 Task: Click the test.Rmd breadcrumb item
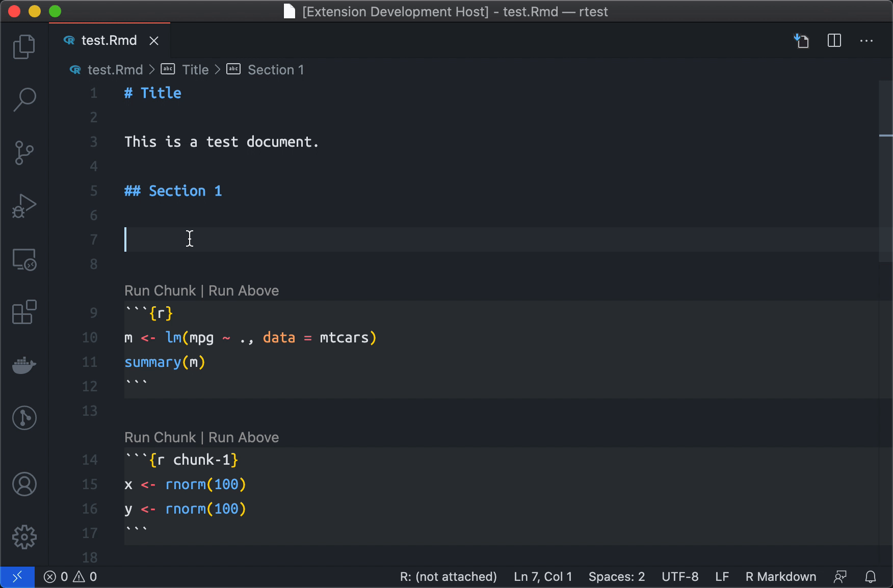point(115,70)
